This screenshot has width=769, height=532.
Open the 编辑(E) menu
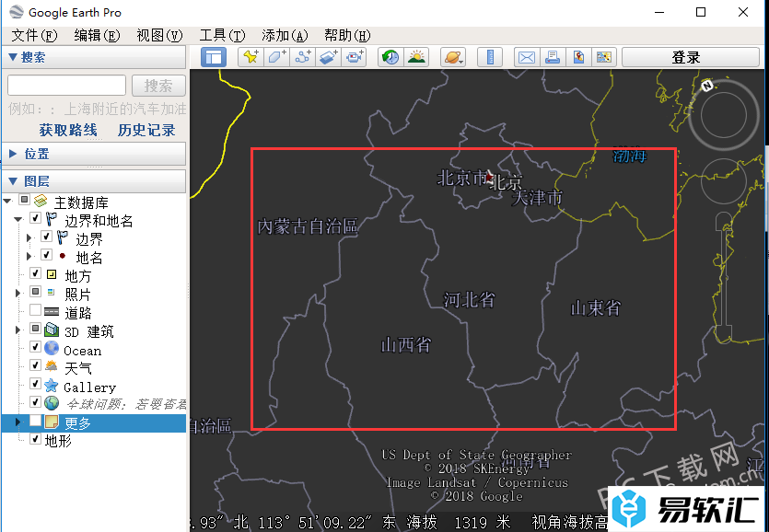click(97, 35)
